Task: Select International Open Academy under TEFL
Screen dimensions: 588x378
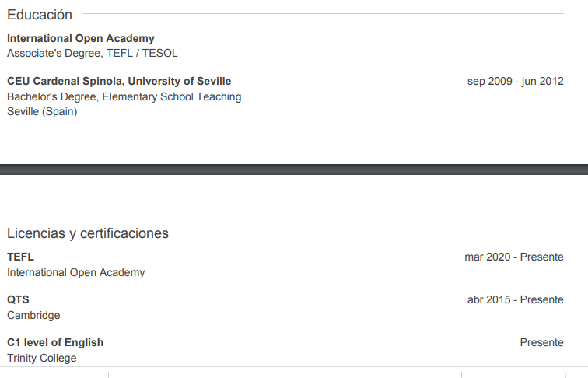Action: point(75,273)
